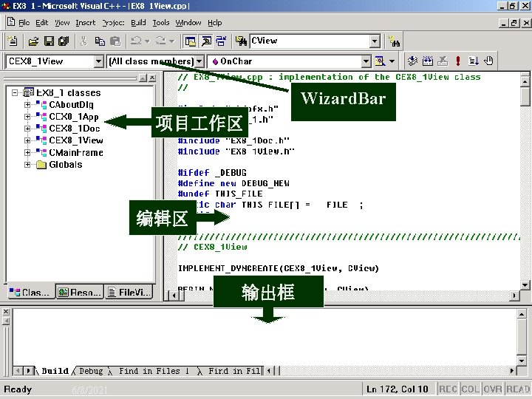
Task: Expand the CEX8_1View class node
Action: (x=27, y=140)
